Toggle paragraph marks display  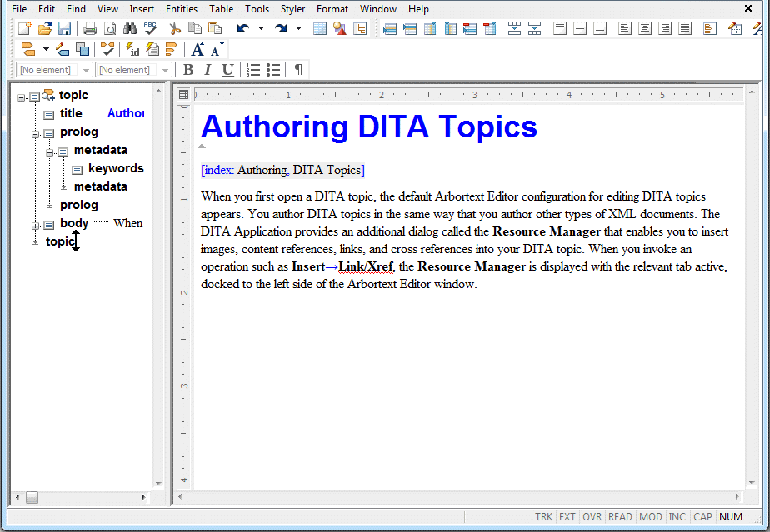298,70
